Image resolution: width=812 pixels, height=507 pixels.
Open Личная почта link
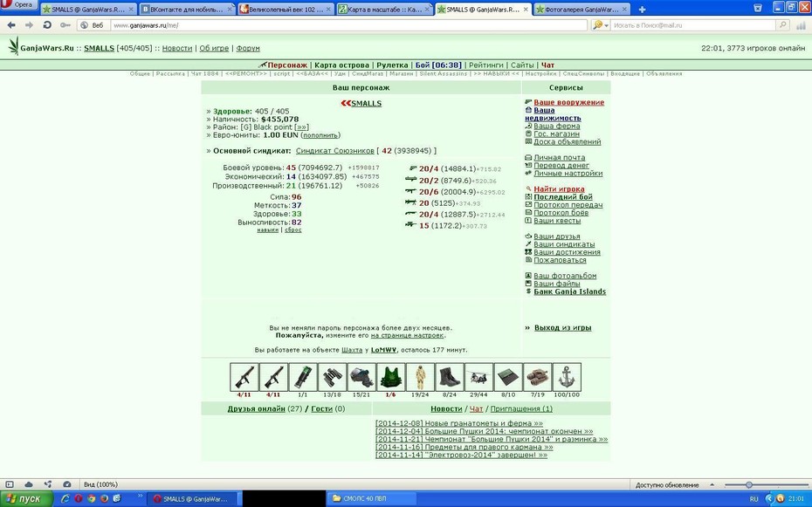(560, 157)
